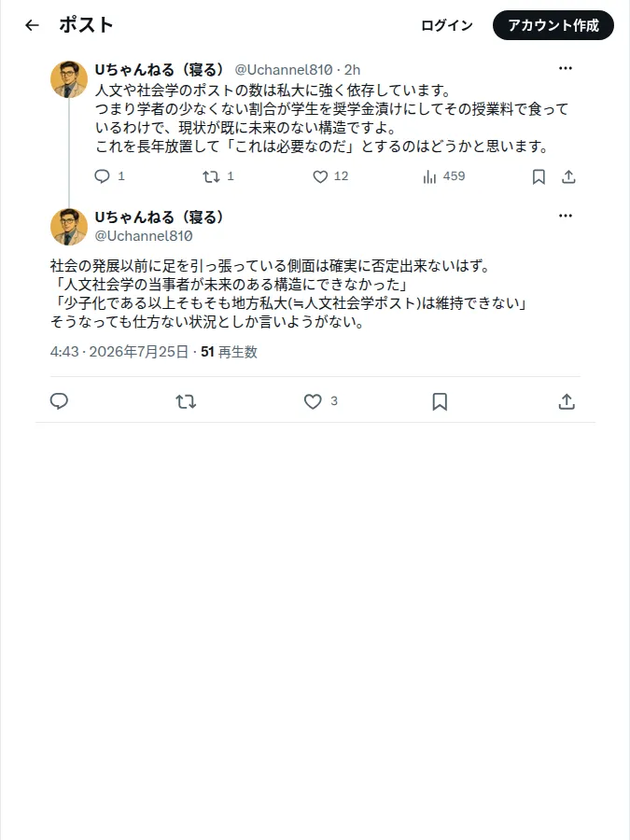The image size is (630, 840).
Task: Repost the main post
Action: tap(186, 401)
